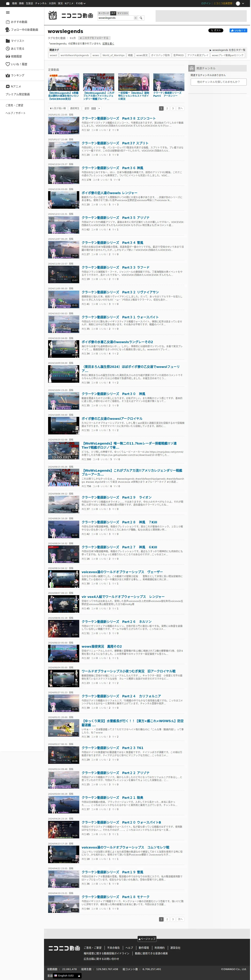Open マイリスト in the sidebar
Screen dimensions: 251x980
pyautogui.click(x=15, y=41)
